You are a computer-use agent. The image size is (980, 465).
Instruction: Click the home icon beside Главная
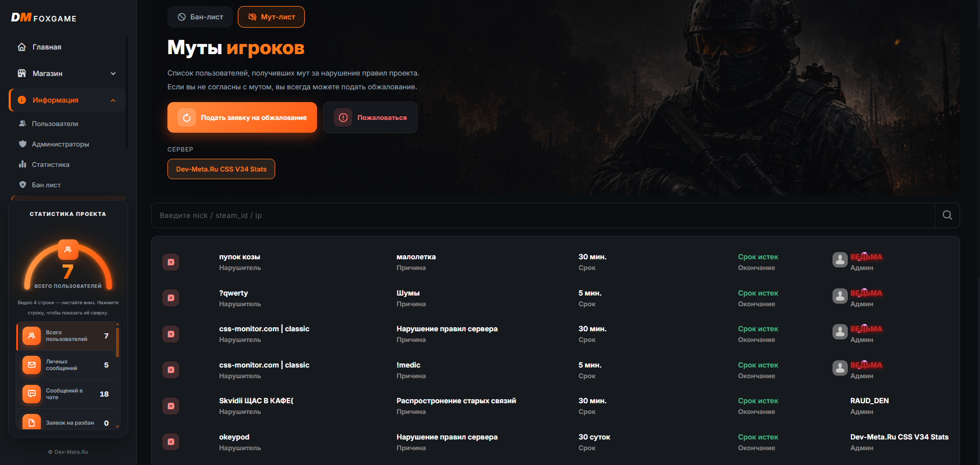click(x=21, y=47)
